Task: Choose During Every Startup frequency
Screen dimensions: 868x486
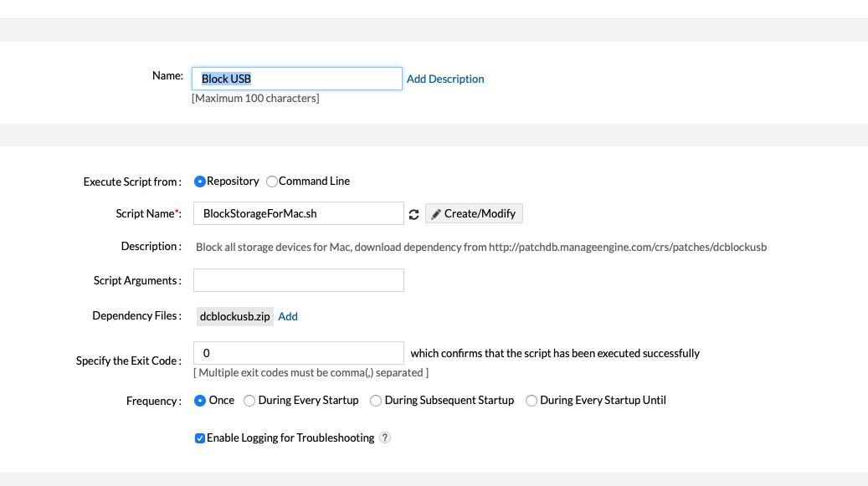Action: tap(249, 401)
